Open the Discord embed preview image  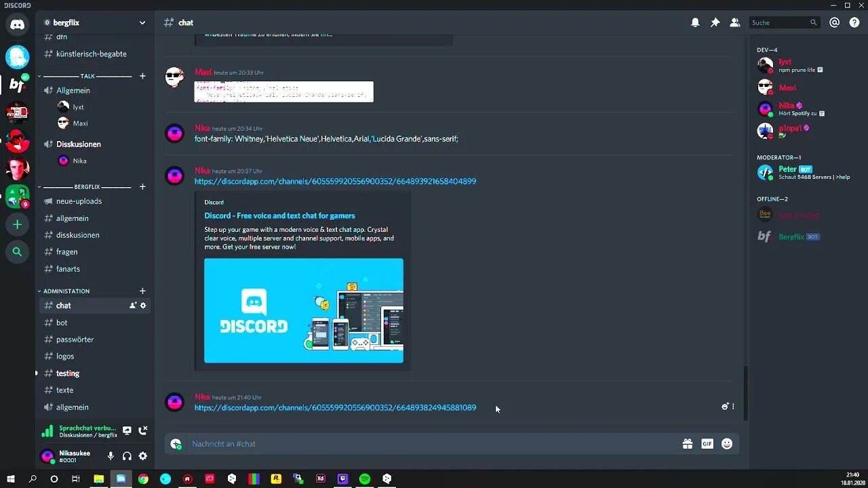click(304, 310)
